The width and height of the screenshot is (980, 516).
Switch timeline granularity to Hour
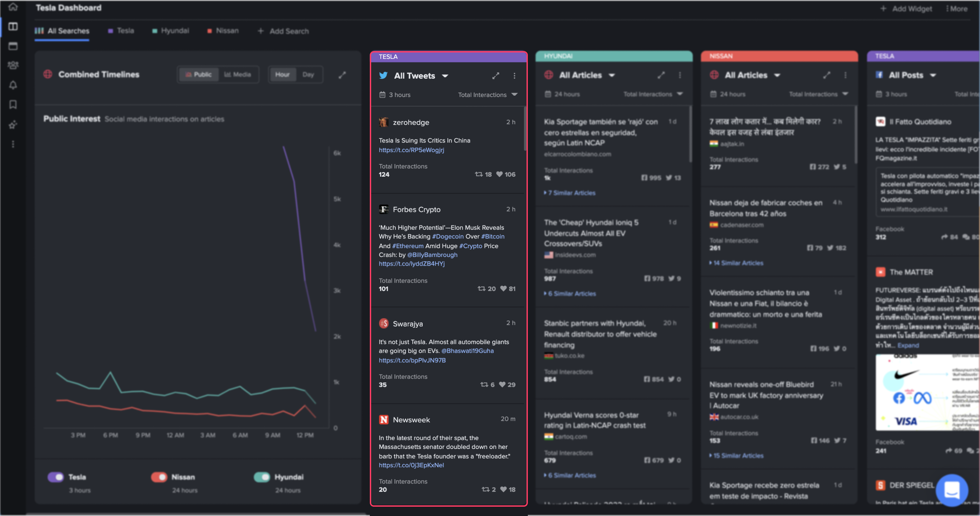(282, 75)
